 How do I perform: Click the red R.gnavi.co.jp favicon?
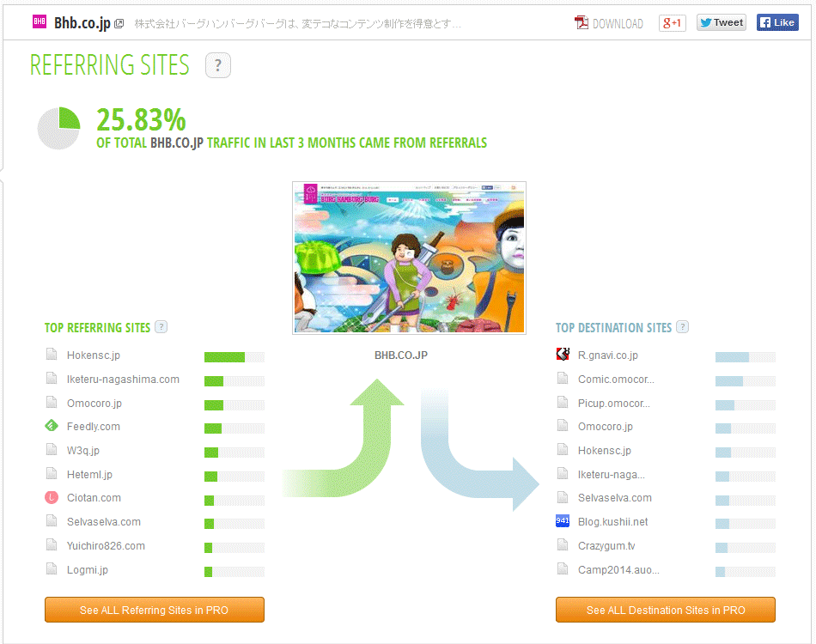[563, 355]
